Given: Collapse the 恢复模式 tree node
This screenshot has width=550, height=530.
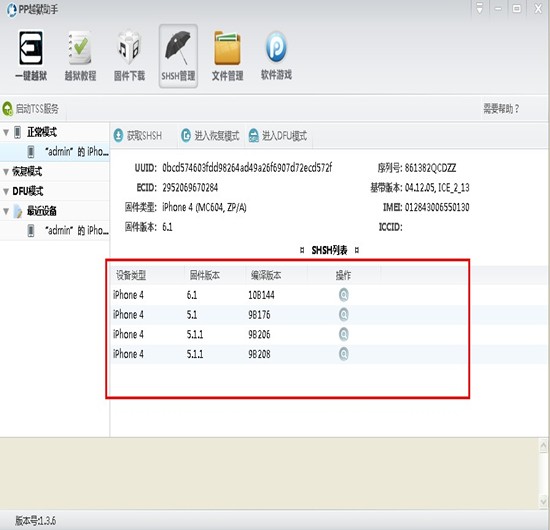Looking at the screenshot, I should [x=6, y=172].
